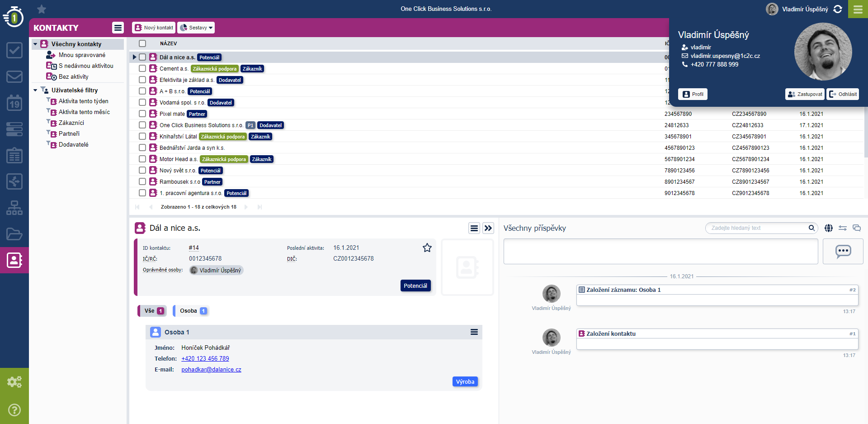The height and width of the screenshot is (424, 868).
Task: Click the search magnifier in posts panel
Action: click(812, 228)
